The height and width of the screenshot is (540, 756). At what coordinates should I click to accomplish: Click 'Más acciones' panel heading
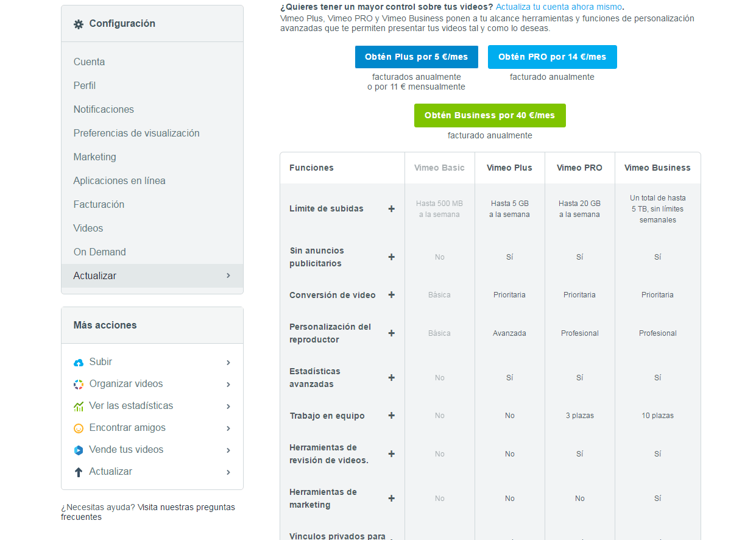click(105, 325)
